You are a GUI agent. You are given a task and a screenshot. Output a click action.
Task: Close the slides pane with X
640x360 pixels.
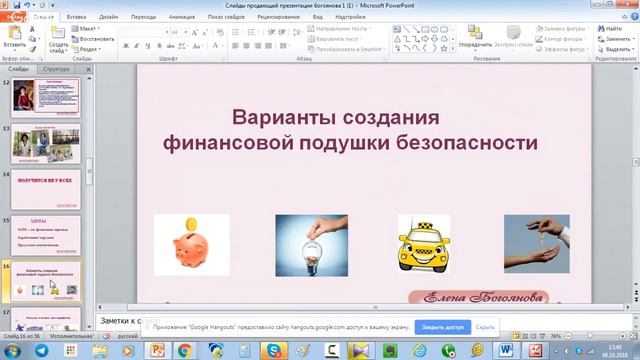[88, 69]
